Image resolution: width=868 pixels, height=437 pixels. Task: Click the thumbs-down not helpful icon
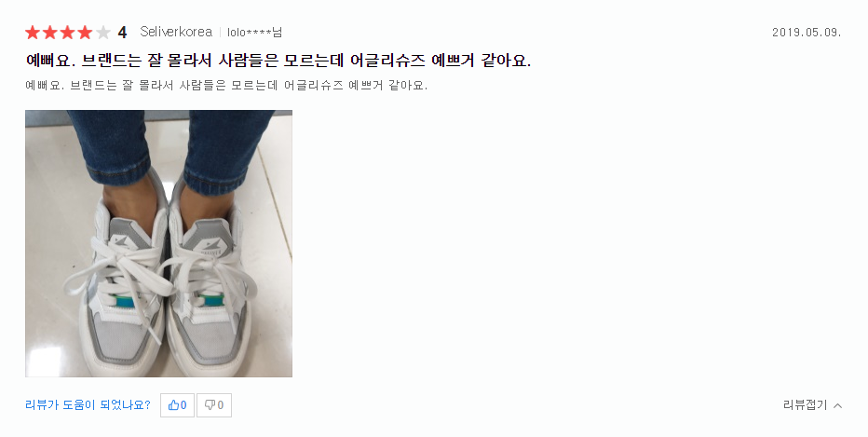210,405
